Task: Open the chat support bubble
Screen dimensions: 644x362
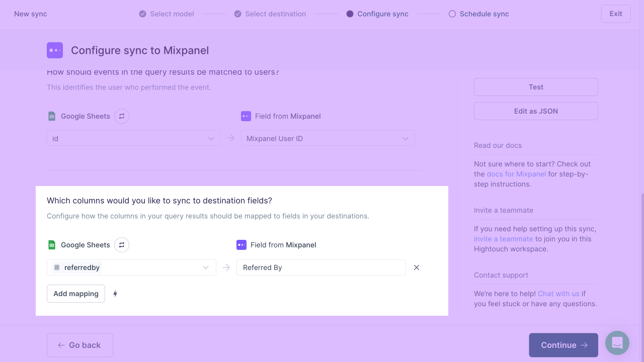Action: click(x=617, y=343)
